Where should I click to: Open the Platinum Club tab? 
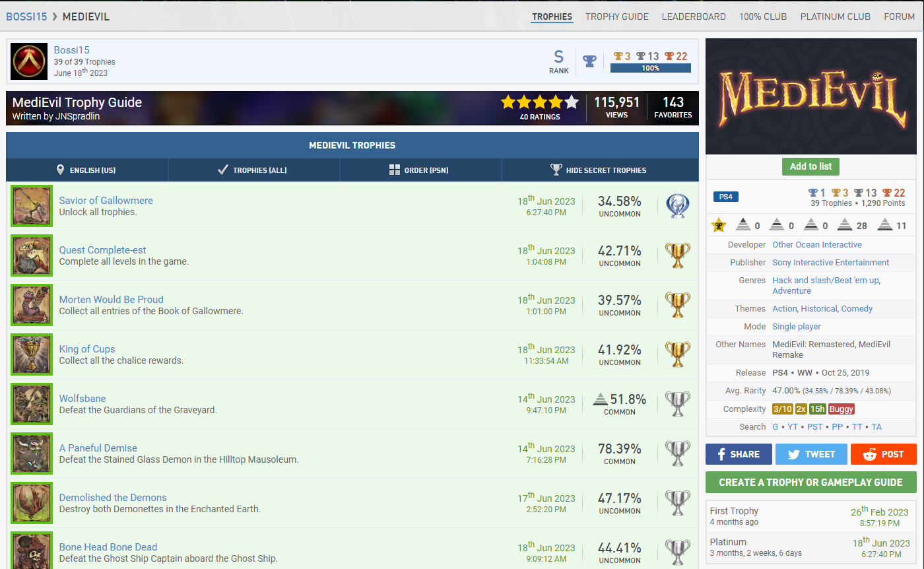pos(835,17)
